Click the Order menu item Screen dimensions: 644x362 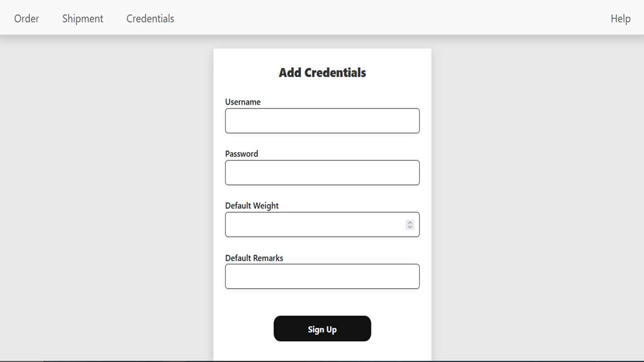coord(26,19)
